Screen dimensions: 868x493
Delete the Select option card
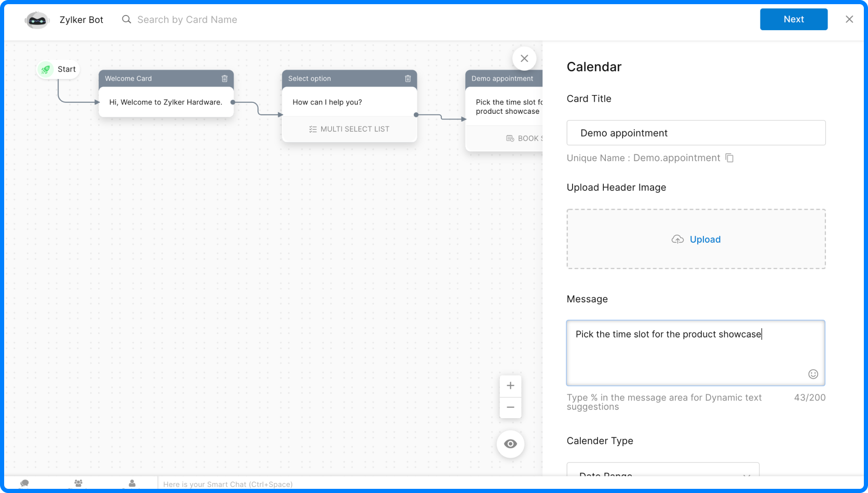(x=408, y=78)
